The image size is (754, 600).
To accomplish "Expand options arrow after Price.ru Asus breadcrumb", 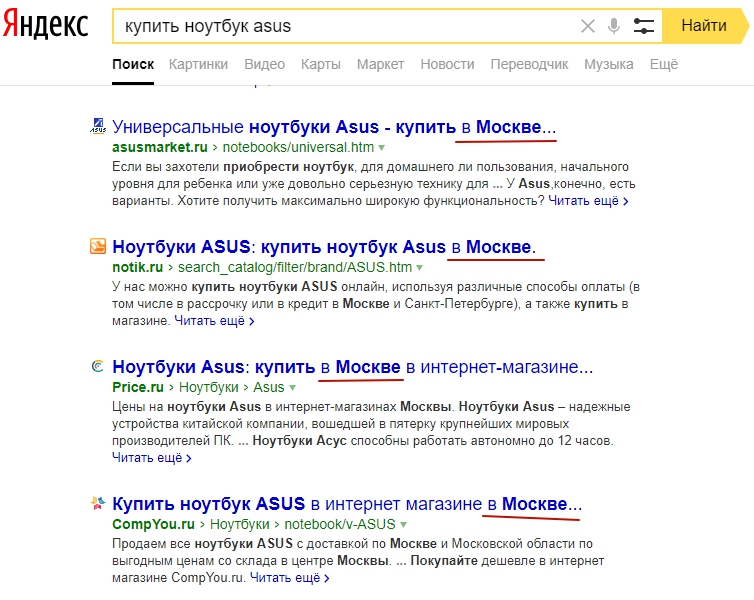I will click(292, 388).
